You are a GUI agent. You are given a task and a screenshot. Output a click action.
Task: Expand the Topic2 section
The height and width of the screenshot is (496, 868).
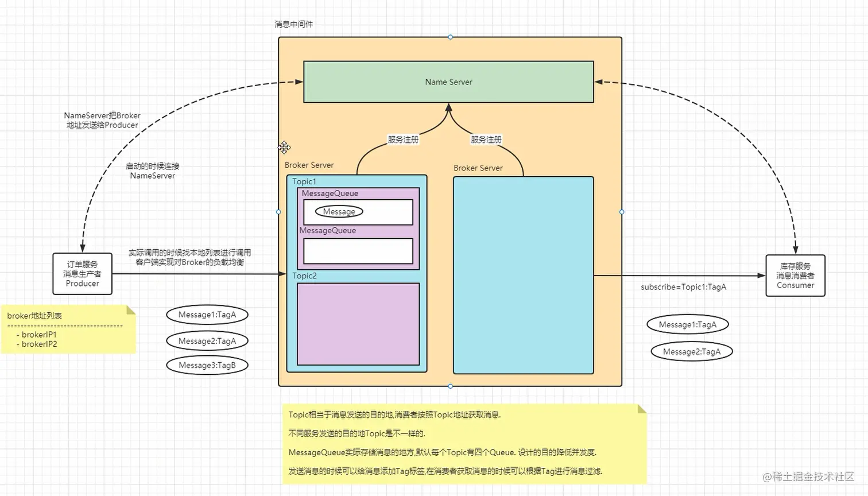click(304, 276)
